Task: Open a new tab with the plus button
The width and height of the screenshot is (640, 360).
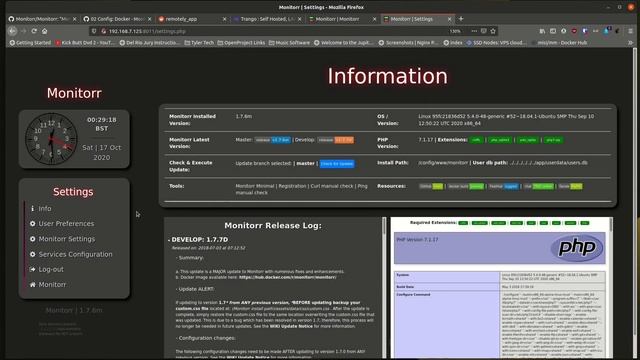Action: [x=461, y=19]
